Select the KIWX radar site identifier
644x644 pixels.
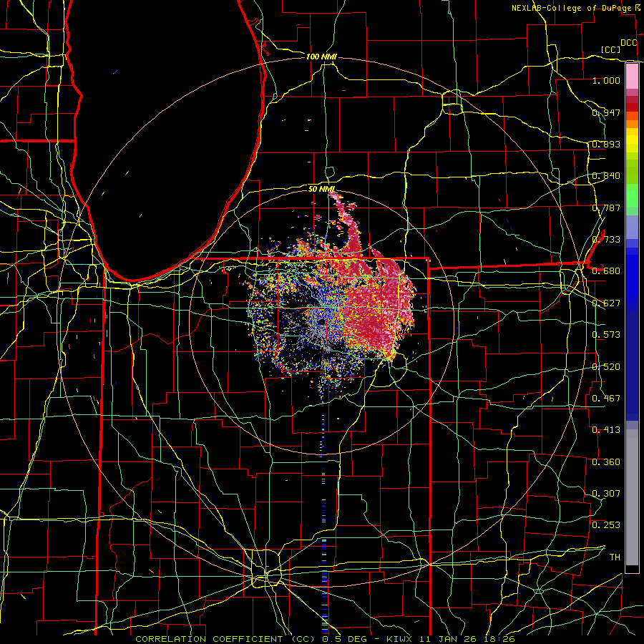click(x=399, y=639)
